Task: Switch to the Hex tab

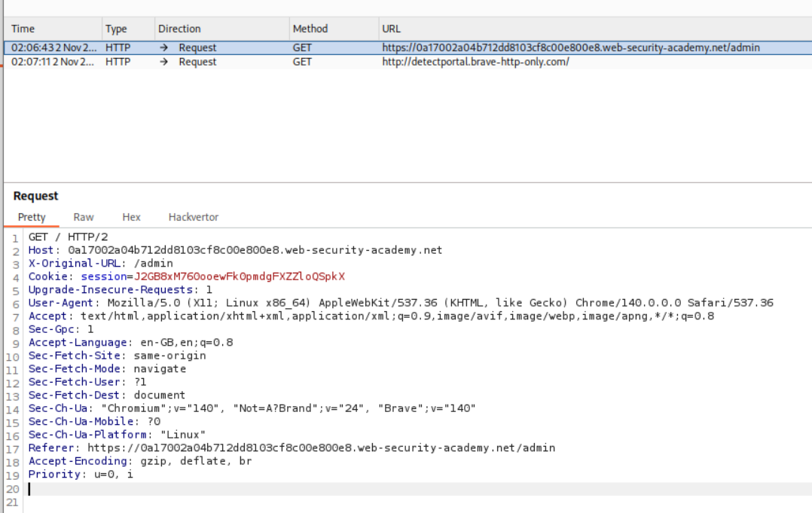Action: (131, 217)
